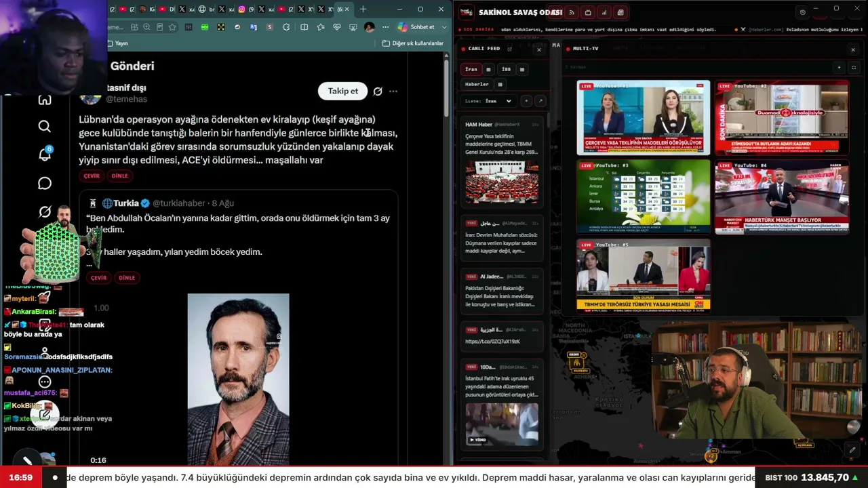
Task: Open YouTube #3 weather stream thumbnail
Action: click(643, 197)
